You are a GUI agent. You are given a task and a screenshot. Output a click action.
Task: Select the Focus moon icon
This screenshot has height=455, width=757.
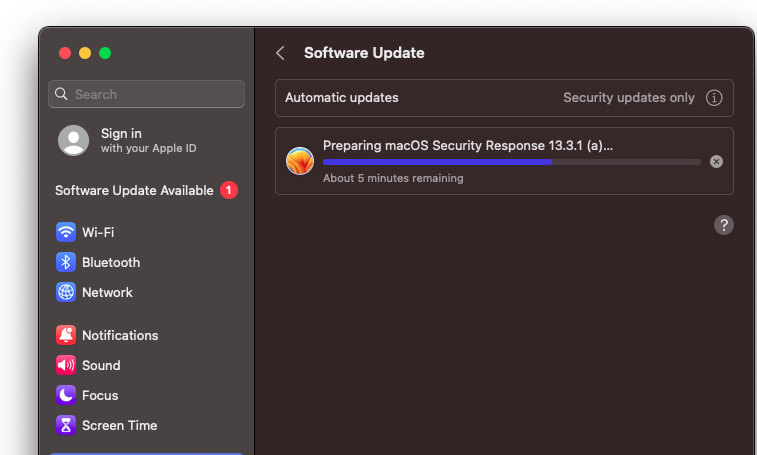(x=66, y=395)
